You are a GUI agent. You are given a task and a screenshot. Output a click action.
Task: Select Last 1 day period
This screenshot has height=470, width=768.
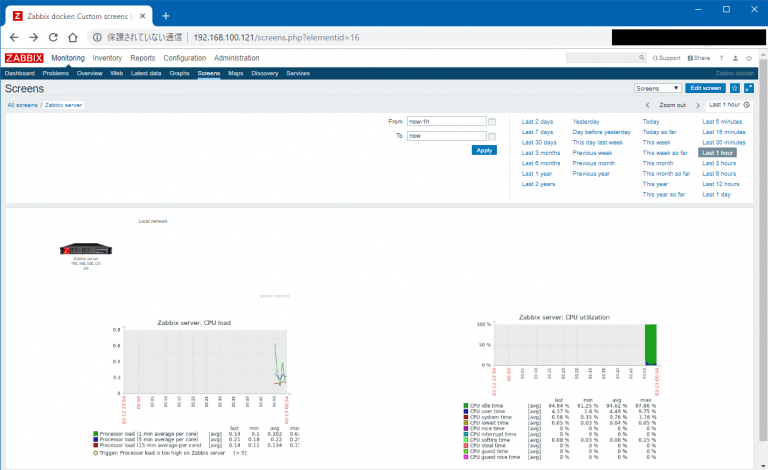pos(716,195)
